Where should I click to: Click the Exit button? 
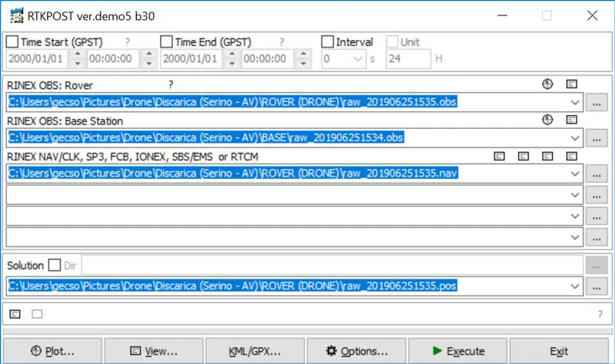[559, 351]
